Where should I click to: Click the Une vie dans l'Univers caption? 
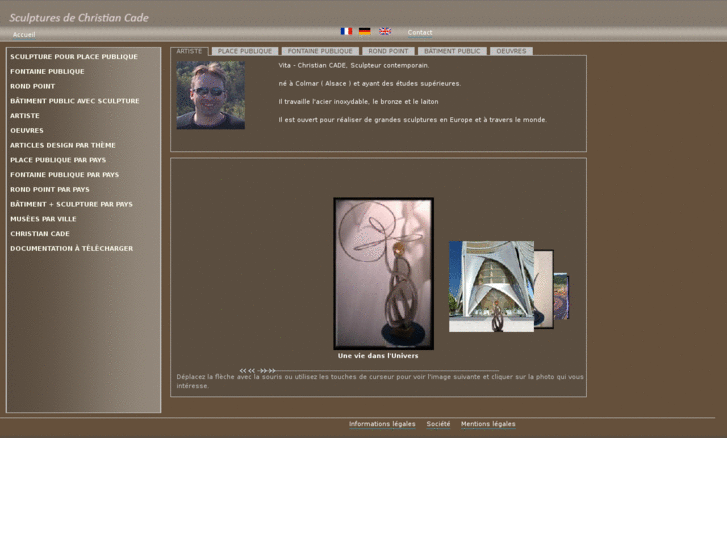click(x=378, y=356)
